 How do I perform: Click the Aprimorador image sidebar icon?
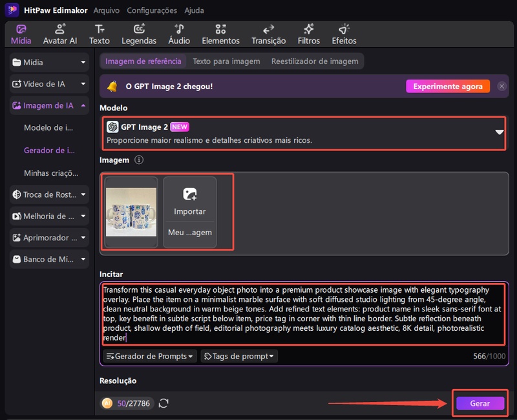coord(17,238)
